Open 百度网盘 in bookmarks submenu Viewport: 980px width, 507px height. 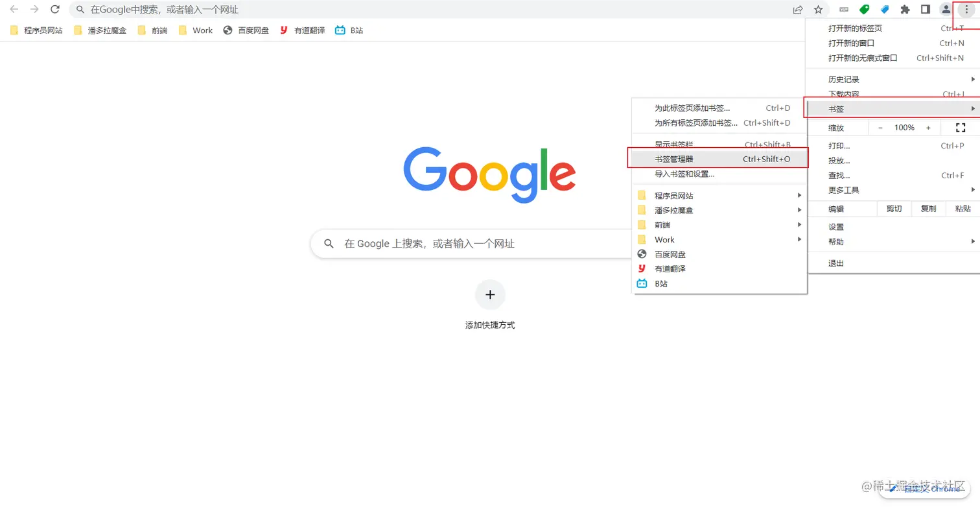[719, 255]
